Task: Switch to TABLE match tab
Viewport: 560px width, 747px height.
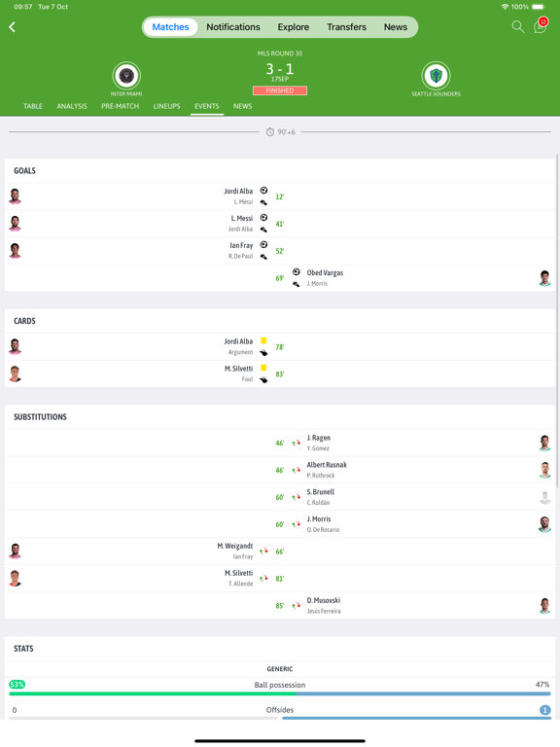Action: (x=33, y=106)
